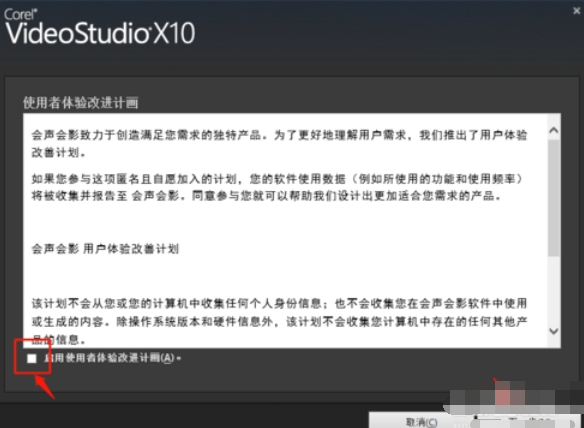Screen dimensions: 584x428
Task: Click the red arrow pointing at the checkbox
Action: (x=45, y=387)
